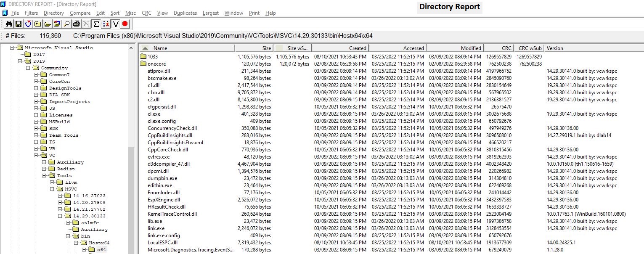644x254 pixels.
Task: Click the floppy disk save icon
Action: (x=18, y=24)
